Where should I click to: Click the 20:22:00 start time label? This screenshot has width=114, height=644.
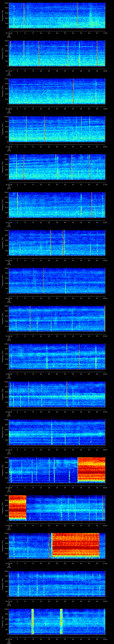9,260
